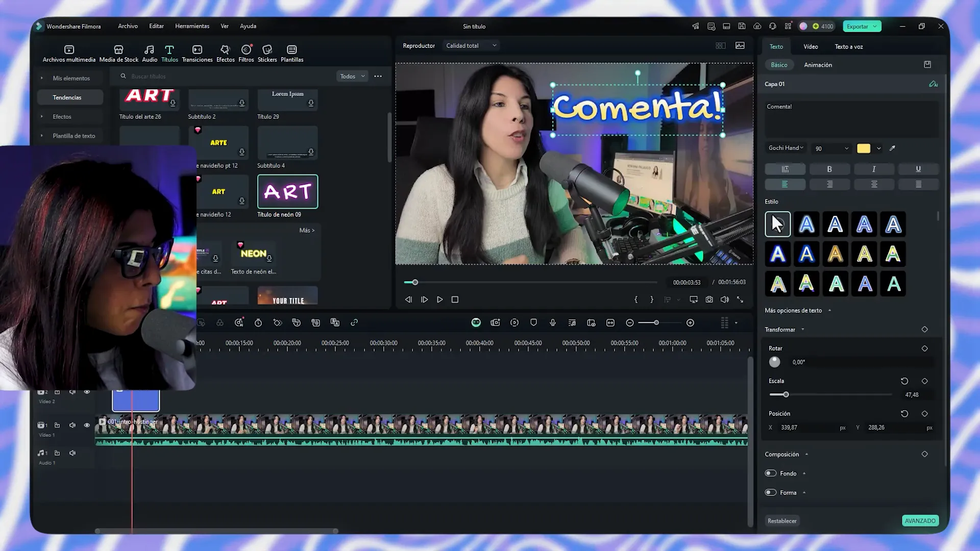Pick color with the eyedropper icon
The image size is (980, 551).
[x=892, y=148]
